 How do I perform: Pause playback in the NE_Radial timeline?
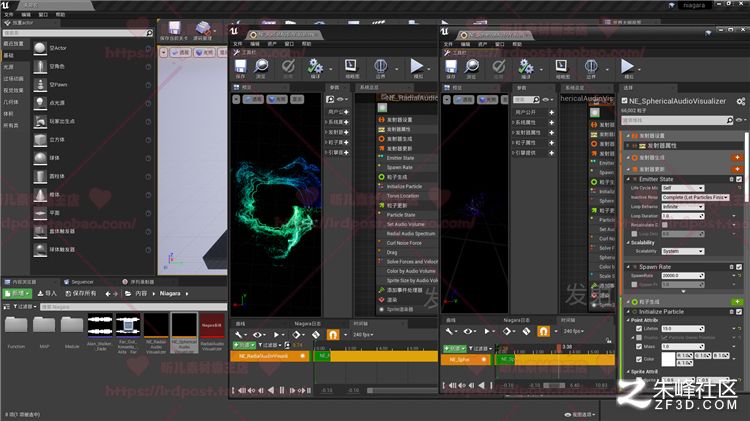pos(282,390)
